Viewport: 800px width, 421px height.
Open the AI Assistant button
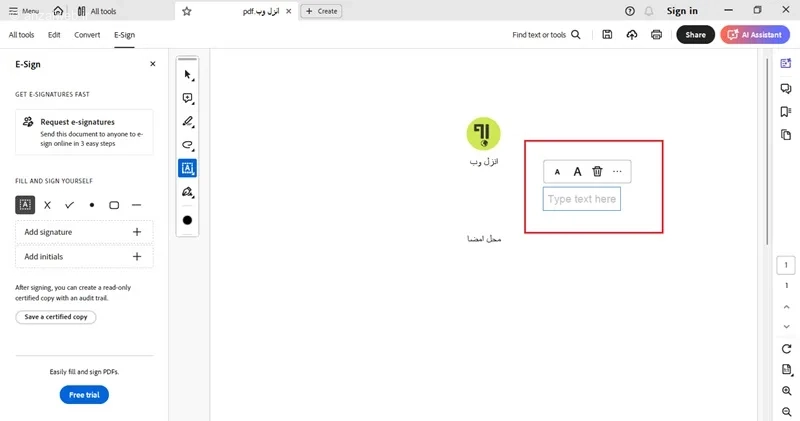pyautogui.click(x=755, y=35)
